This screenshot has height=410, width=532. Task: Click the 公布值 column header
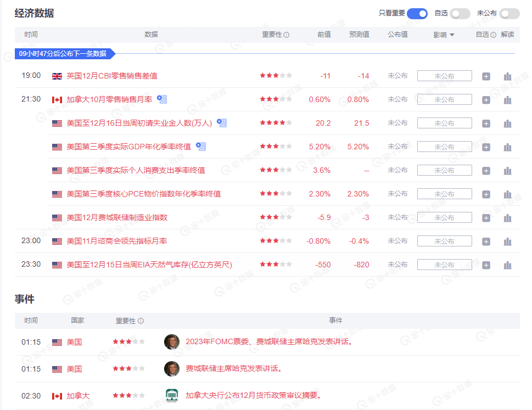(397, 35)
